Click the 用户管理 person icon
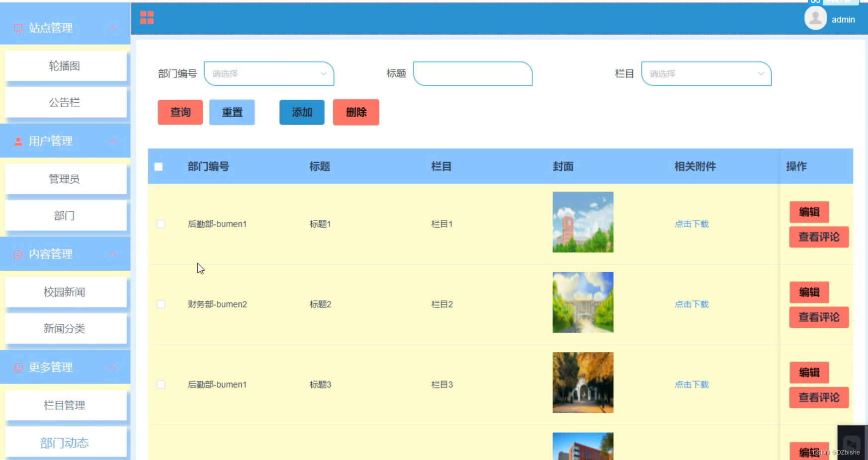868x460 pixels. tap(18, 142)
